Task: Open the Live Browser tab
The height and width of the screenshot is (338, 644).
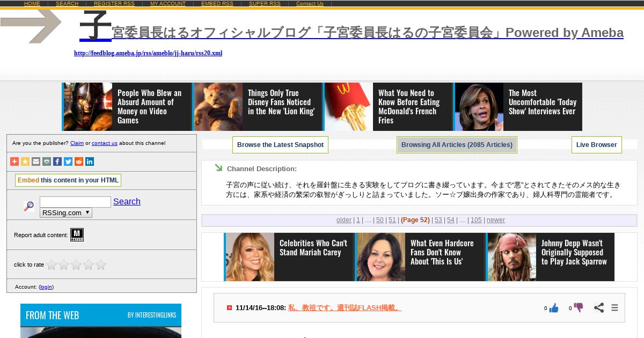Action: click(597, 145)
